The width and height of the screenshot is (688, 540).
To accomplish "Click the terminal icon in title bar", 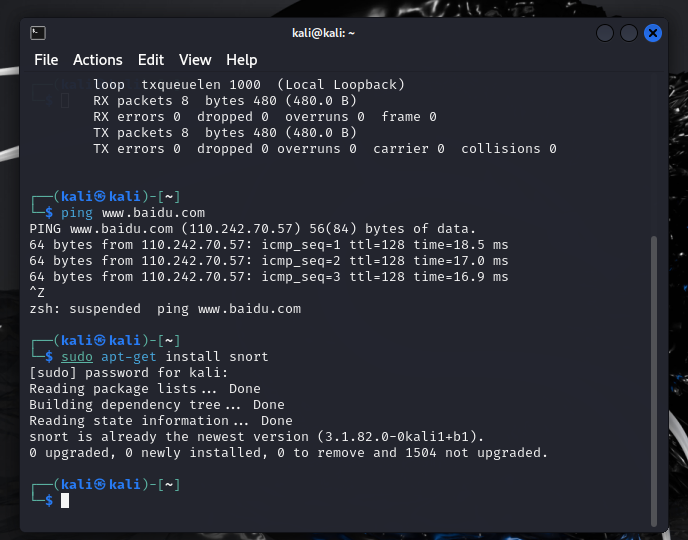I will tap(38, 33).
